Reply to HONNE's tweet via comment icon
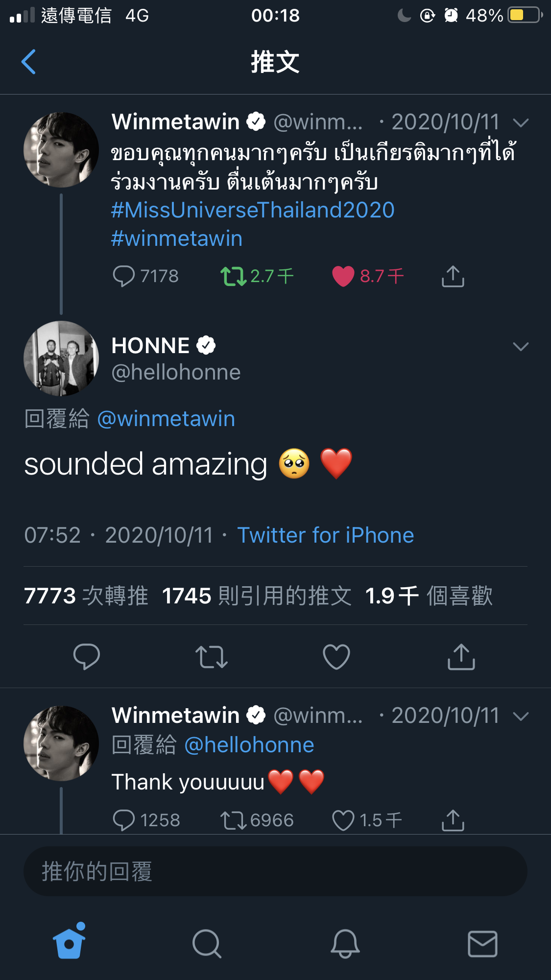This screenshot has height=980, width=551. pyautogui.click(x=87, y=656)
